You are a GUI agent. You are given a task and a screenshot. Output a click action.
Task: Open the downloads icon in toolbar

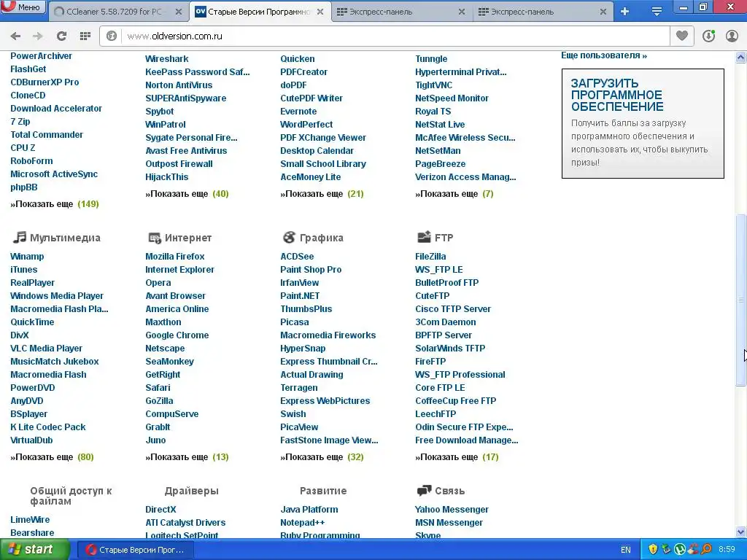click(x=708, y=36)
